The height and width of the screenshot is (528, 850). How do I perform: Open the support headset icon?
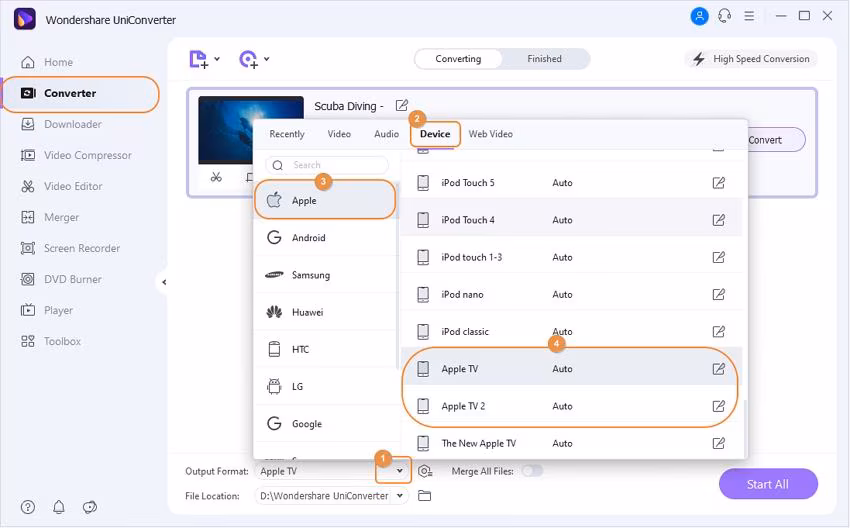(725, 16)
